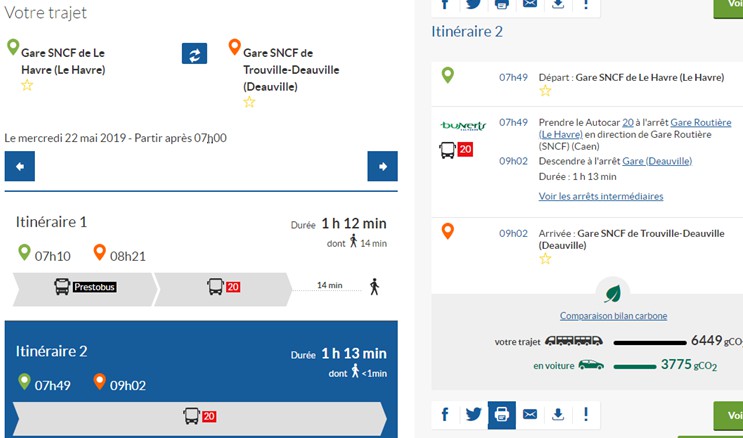Viewport: 743px width, 438px height.
Task: Go to earlier departures with left arrow
Action: (20, 166)
